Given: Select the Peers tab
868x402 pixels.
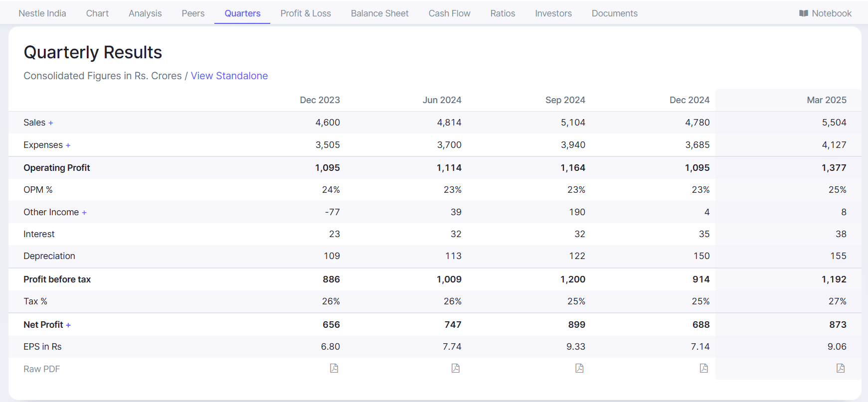Looking at the screenshot, I should click(x=193, y=13).
